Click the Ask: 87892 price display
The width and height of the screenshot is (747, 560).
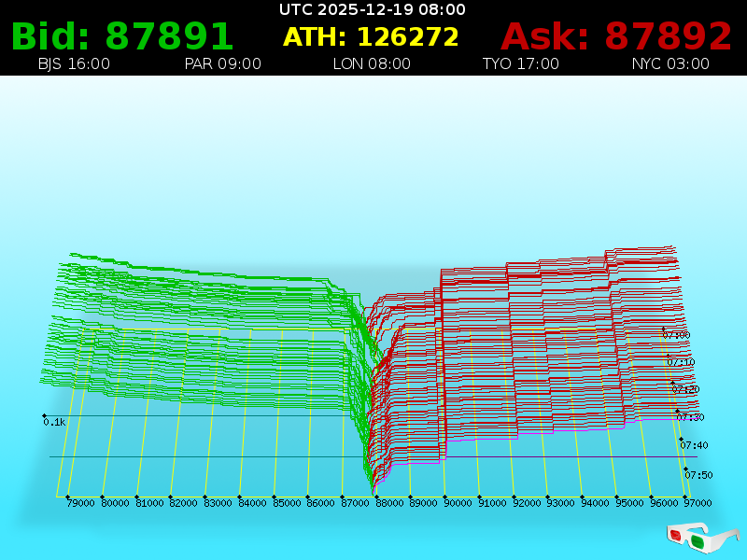[x=616, y=36]
